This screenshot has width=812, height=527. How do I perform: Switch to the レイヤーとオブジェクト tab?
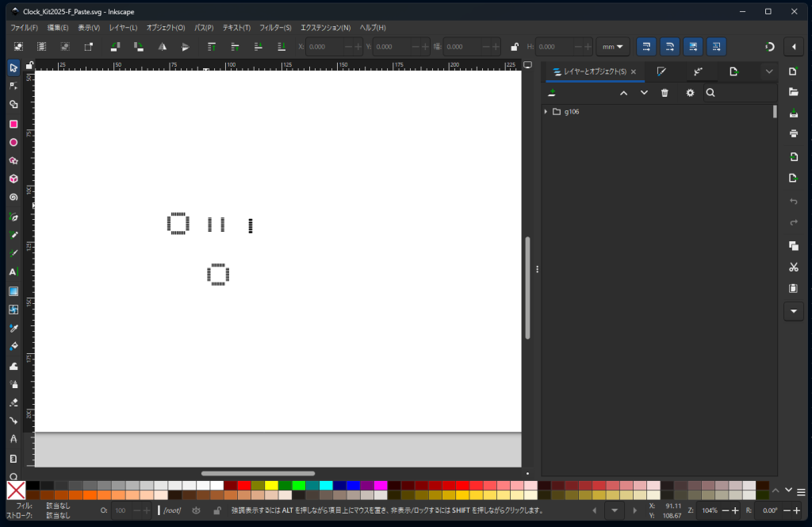589,71
